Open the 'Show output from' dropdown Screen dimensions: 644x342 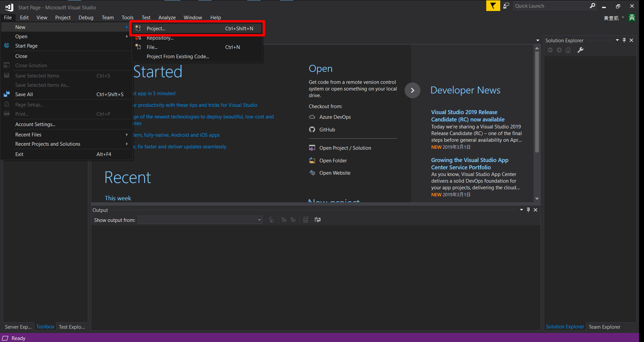coord(200,220)
